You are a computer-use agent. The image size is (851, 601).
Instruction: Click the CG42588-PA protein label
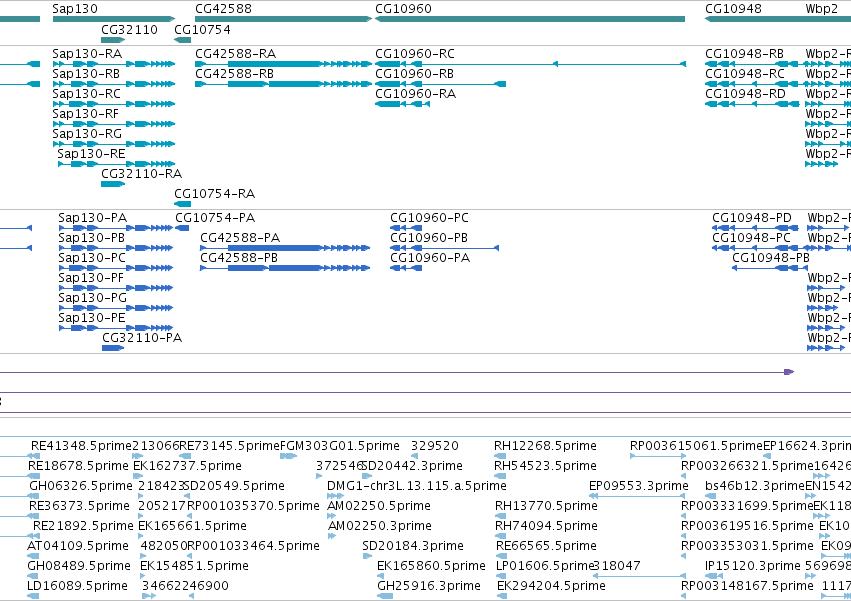pyautogui.click(x=240, y=238)
